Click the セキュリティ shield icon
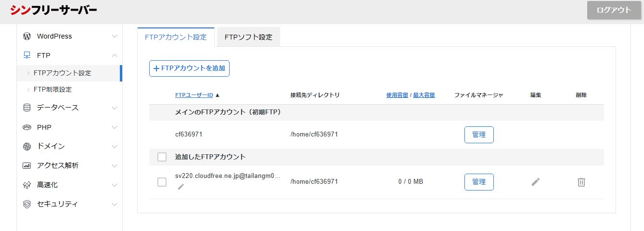Image resolution: width=644 pixels, height=231 pixels. [27, 204]
